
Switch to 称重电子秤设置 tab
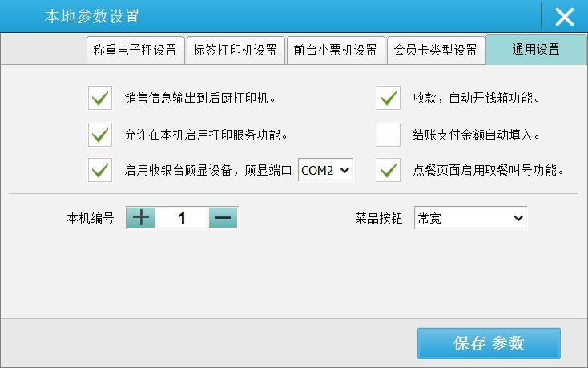135,50
